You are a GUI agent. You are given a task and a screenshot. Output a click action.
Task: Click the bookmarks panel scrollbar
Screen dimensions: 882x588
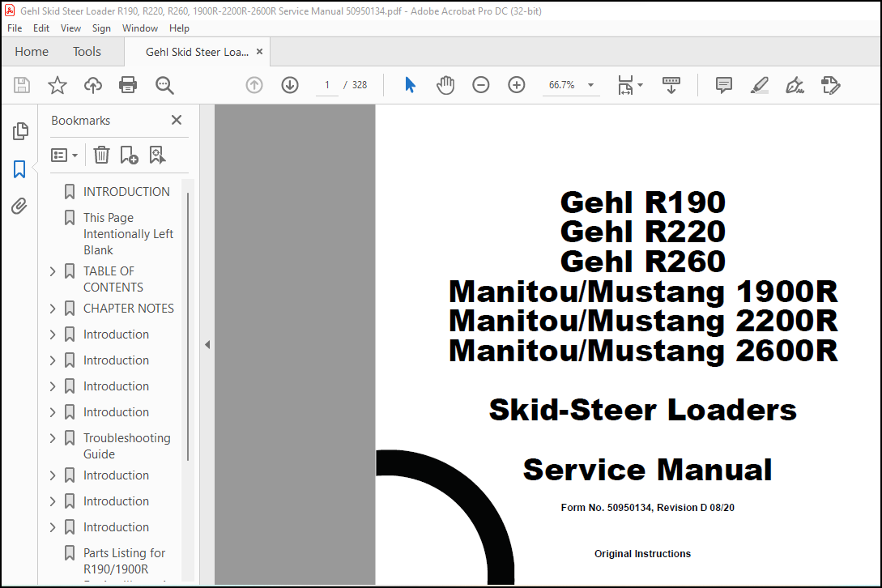[188, 326]
